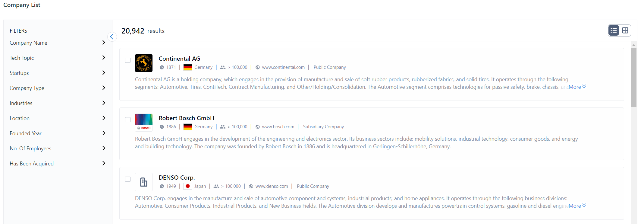Switch to list view layout
This screenshot has width=644, height=224.
614,30
